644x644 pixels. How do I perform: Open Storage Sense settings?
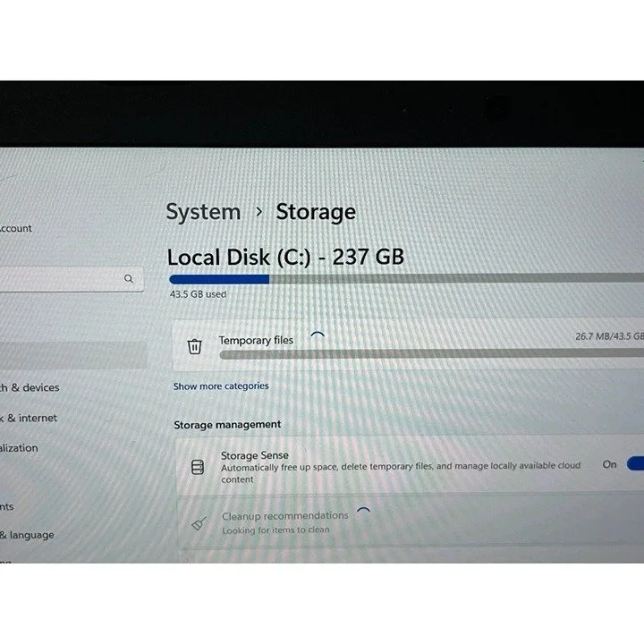point(410,465)
